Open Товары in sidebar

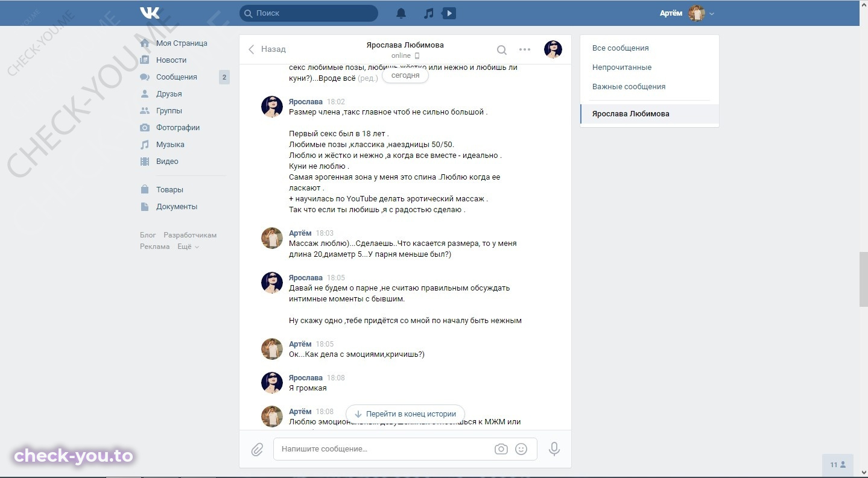point(169,190)
